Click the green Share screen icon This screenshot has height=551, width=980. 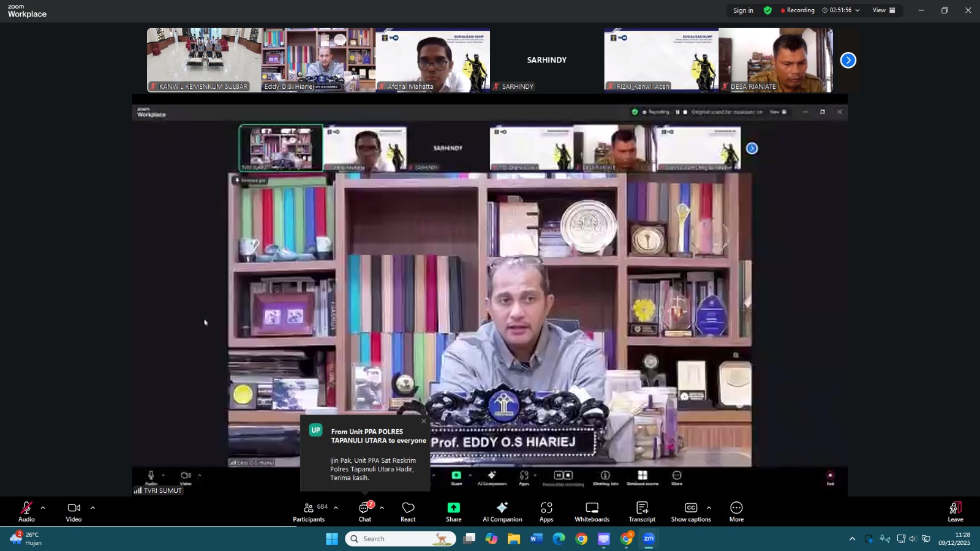[x=453, y=508]
